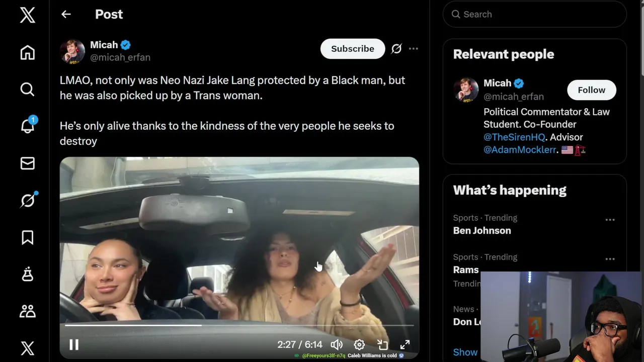The height and width of the screenshot is (362, 644).
Task: Open Bookmarks icon in sidebar
Action: click(x=27, y=237)
